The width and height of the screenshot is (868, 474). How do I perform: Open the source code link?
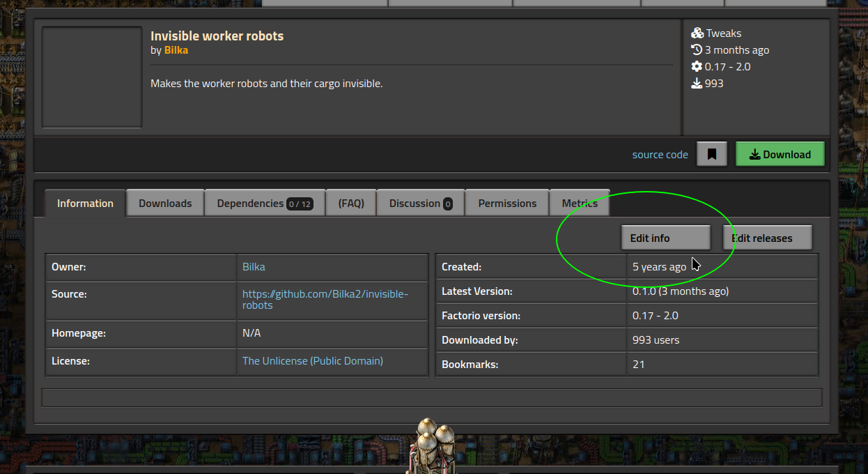point(660,155)
